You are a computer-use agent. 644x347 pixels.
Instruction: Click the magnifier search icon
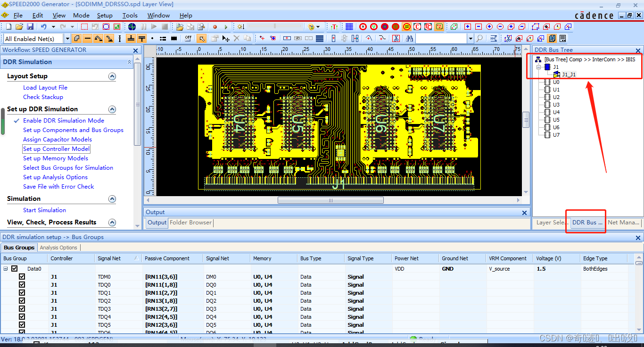click(479, 39)
